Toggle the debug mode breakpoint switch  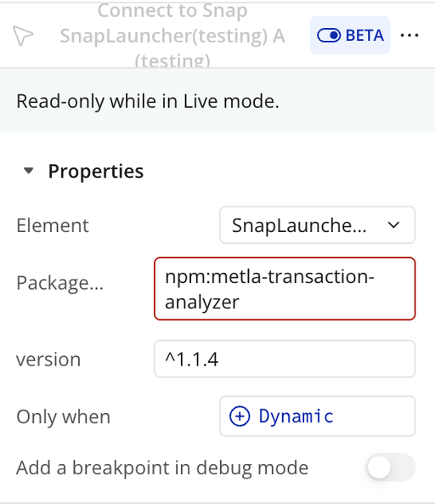[390, 467]
